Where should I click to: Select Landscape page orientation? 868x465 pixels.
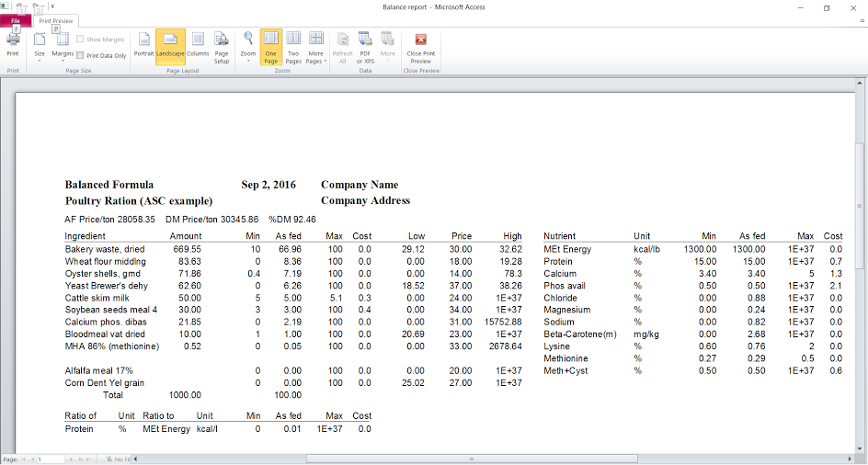(x=170, y=45)
